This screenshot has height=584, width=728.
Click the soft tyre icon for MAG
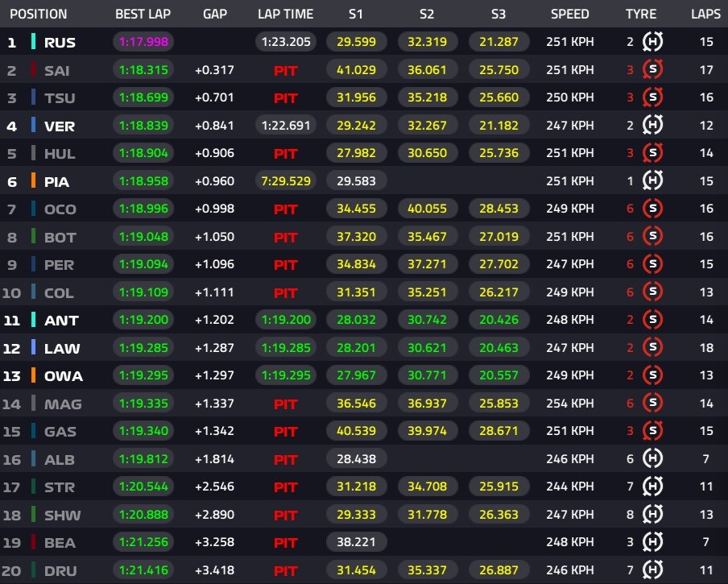coord(652,403)
